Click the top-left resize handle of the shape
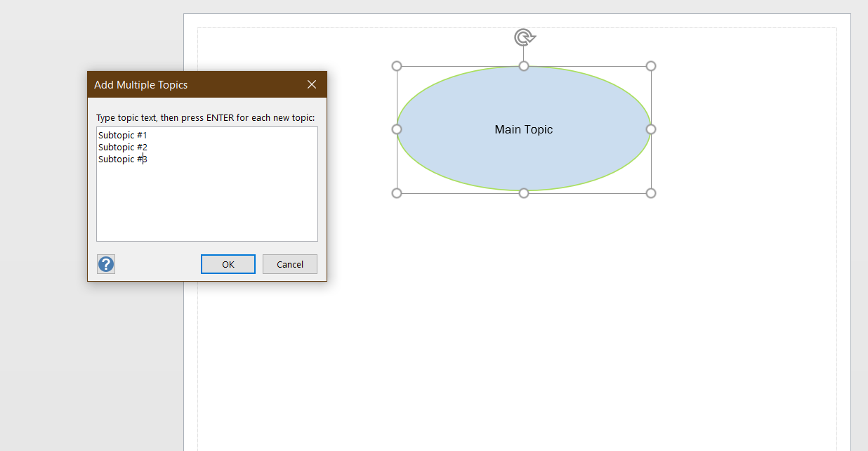 coord(397,66)
